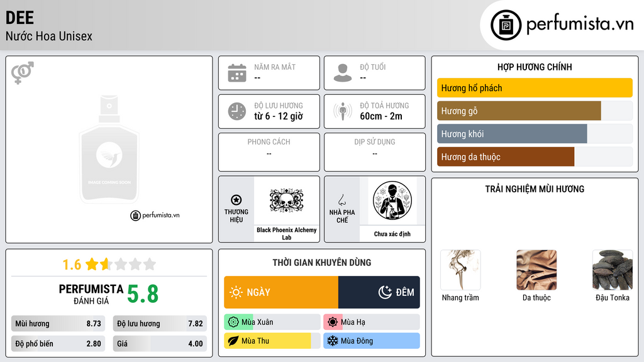This screenshot has height=362, width=644.
Task: Click the star badge icon above Thương hiệu
Action: (236, 200)
